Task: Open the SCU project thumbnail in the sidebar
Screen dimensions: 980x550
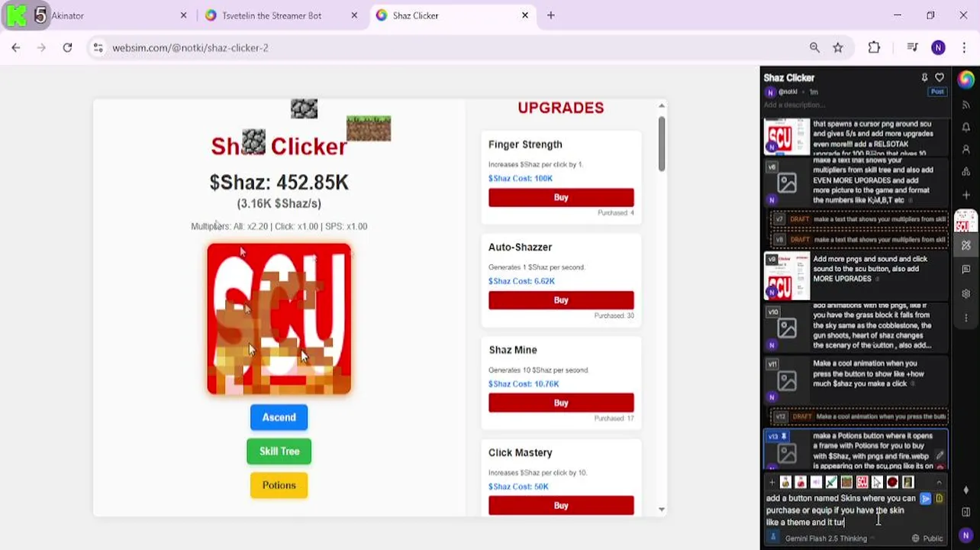Action: (966, 222)
